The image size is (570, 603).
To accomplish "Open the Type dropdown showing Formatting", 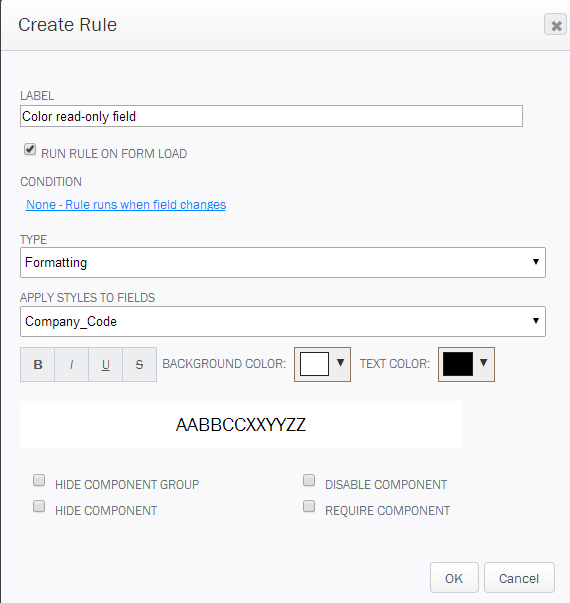I will [283, 262].
